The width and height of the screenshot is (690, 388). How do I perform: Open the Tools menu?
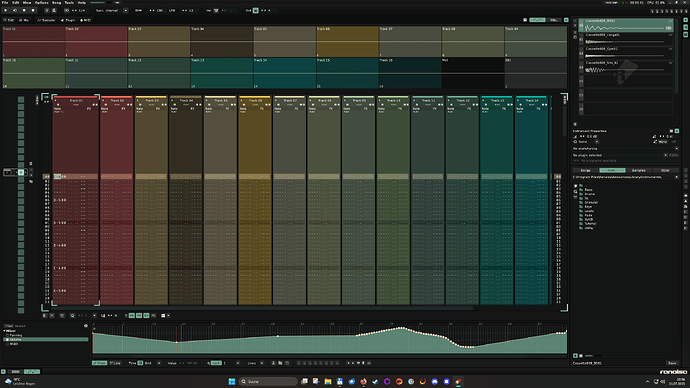[x=69, y=3]
